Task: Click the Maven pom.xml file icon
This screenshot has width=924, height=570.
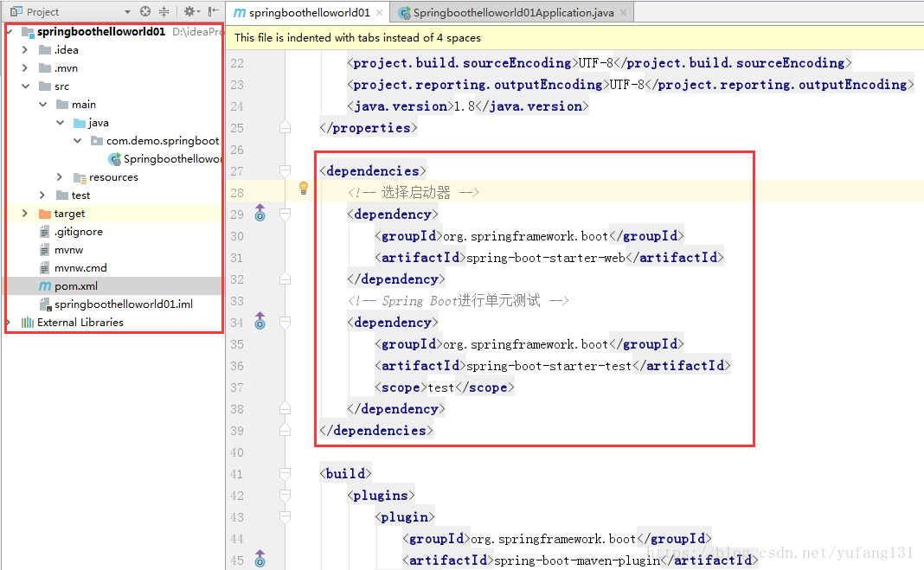Action: (45, 286)
